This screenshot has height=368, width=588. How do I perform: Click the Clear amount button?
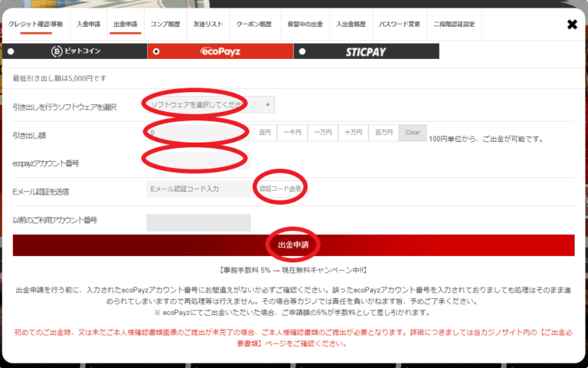click(x=413, y=133)
